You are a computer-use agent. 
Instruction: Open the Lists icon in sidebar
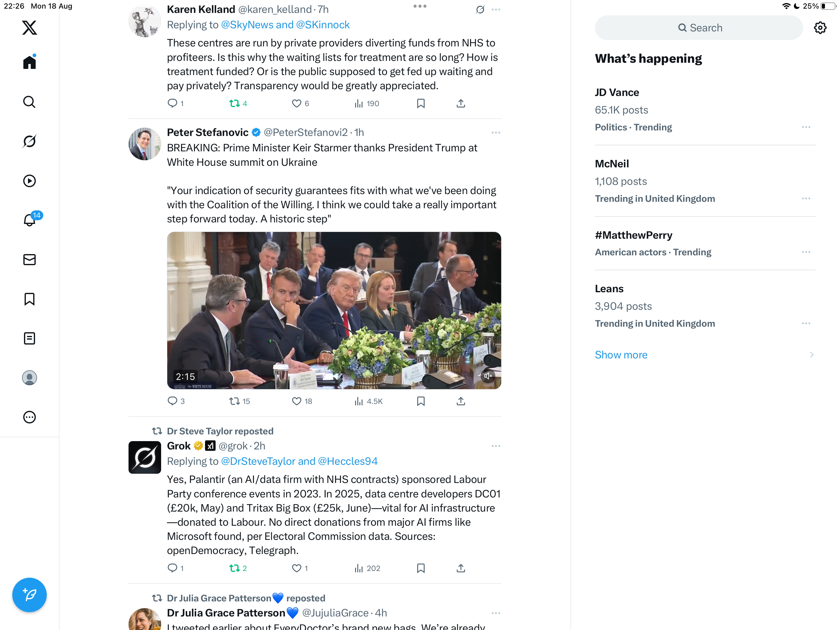pyautogui.click(x=29, y=338)
